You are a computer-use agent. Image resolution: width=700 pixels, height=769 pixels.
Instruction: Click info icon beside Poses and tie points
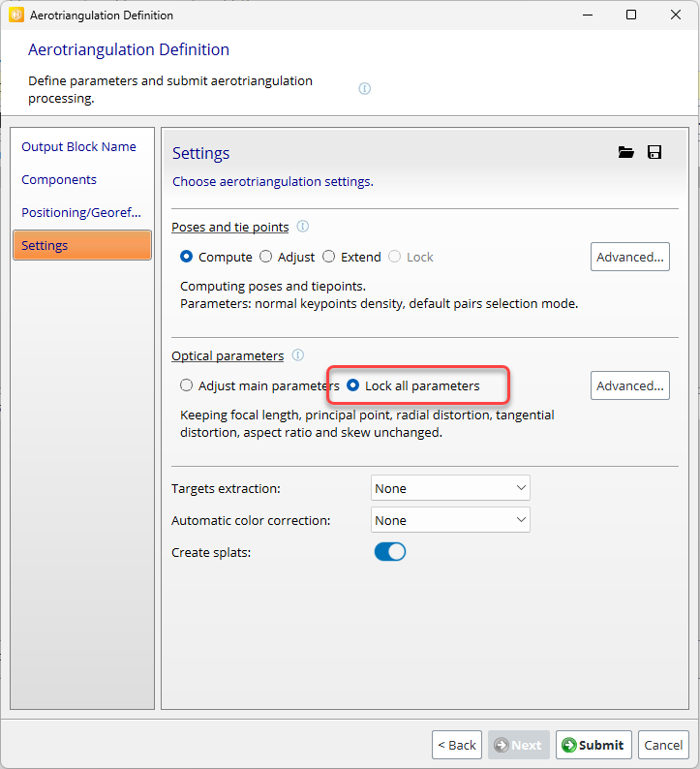click(x=303, y=227)
